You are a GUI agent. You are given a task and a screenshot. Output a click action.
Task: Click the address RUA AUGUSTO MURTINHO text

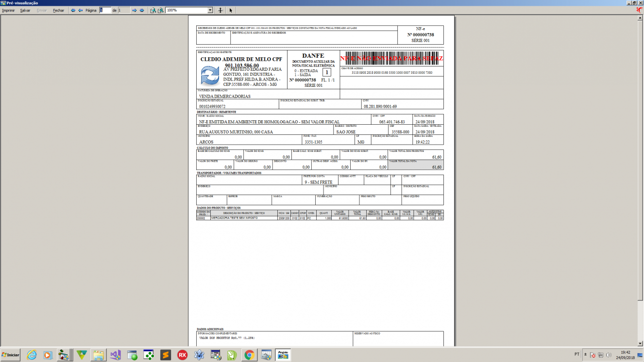(236, 132)
